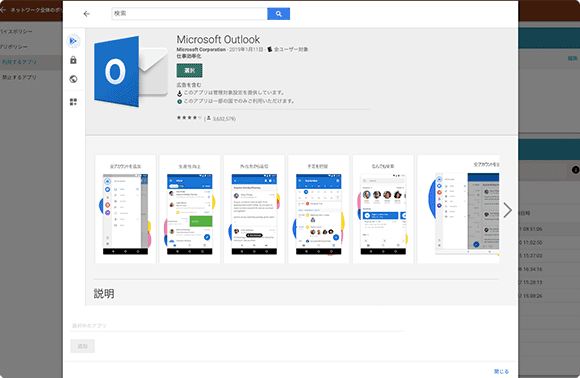The height and width of the screenshot is (378, 580).
Task: Select プリポリシー in the background sidebar
Action: (x=14, y=47)
